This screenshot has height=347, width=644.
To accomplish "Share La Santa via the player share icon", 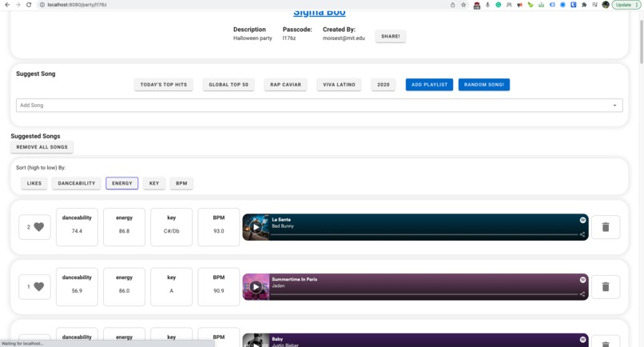I will [582, 234].
